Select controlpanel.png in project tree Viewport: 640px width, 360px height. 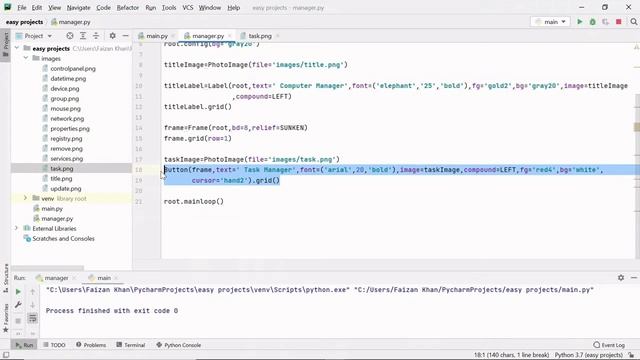point(73,69)
